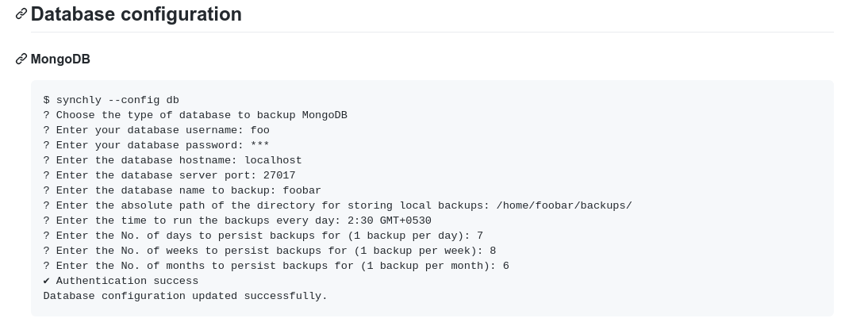Click the MongoDB section heading

[x=60, y=59]
